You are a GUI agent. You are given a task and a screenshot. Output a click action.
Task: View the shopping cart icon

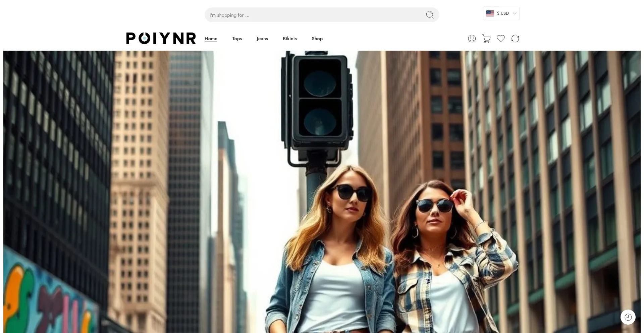[486, 38]
